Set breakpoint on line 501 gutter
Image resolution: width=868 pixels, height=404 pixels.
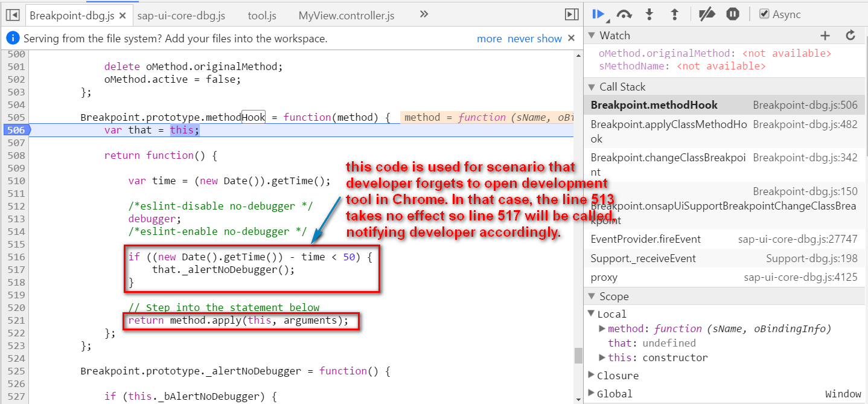16,66
